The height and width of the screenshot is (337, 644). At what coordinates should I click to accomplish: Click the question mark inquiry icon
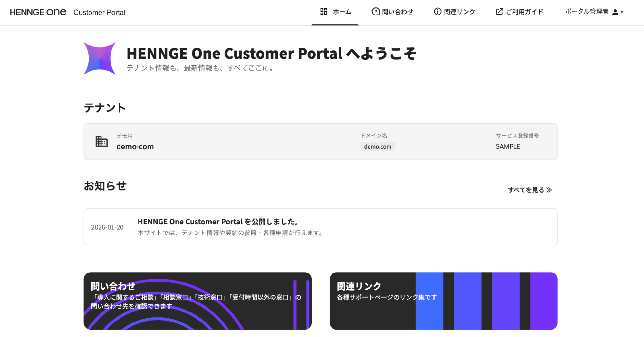click(376, 12)
